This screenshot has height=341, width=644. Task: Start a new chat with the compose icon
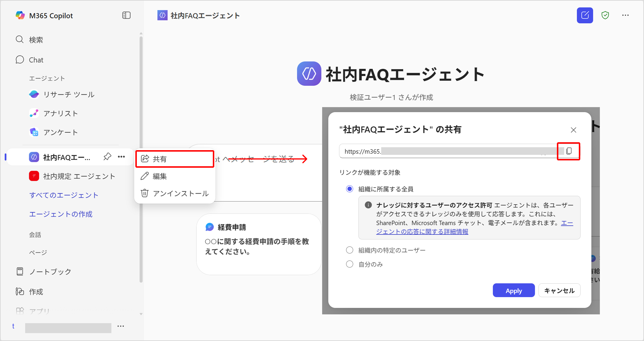pyautogui.click(x=585, y=15)
